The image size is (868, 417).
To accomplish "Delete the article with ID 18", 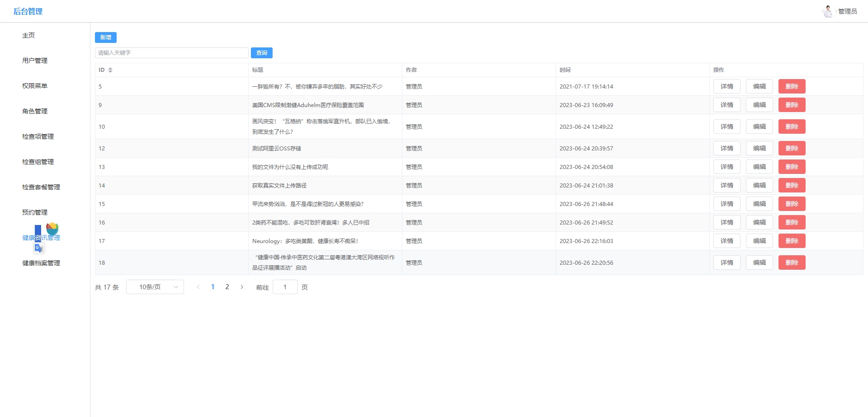I will (x=792, y=262).
